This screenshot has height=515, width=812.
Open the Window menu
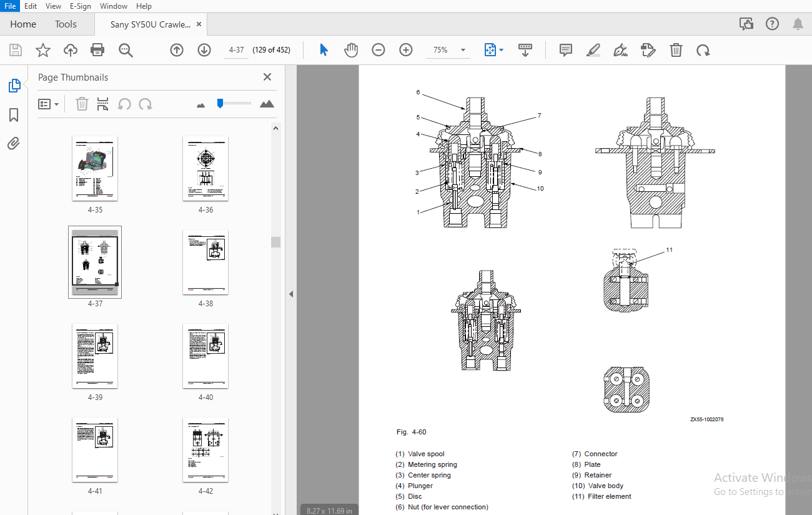click(x=114, y=6)
